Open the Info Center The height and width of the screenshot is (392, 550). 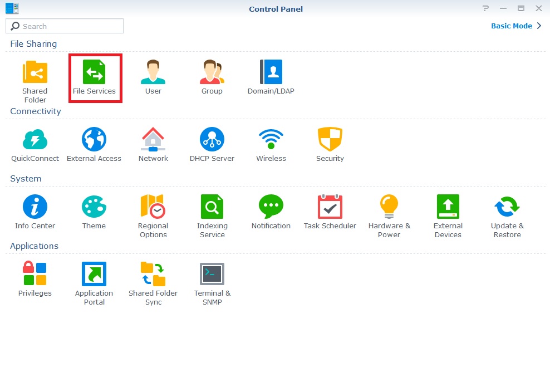point(35,207)
